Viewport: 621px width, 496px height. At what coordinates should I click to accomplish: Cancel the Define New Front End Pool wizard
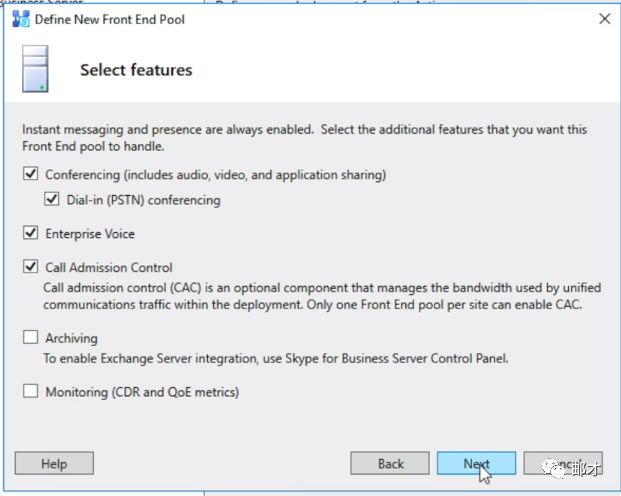[563, 463]
